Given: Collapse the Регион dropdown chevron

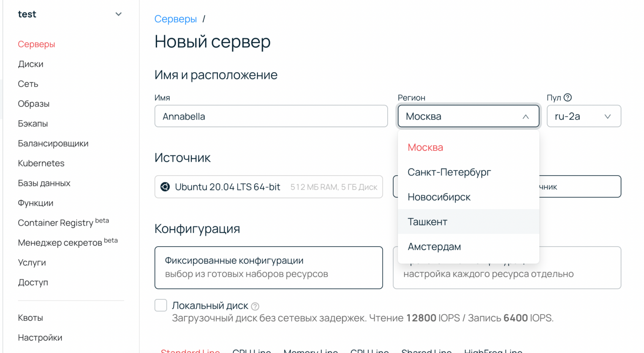Looking at the screenshot, I should pyautogui.click(x=525, y=117).
